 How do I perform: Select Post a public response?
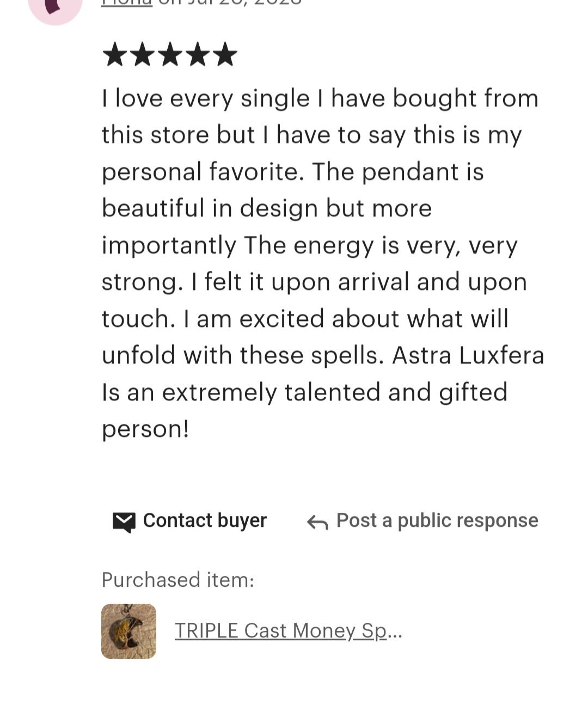click(437, 520)
